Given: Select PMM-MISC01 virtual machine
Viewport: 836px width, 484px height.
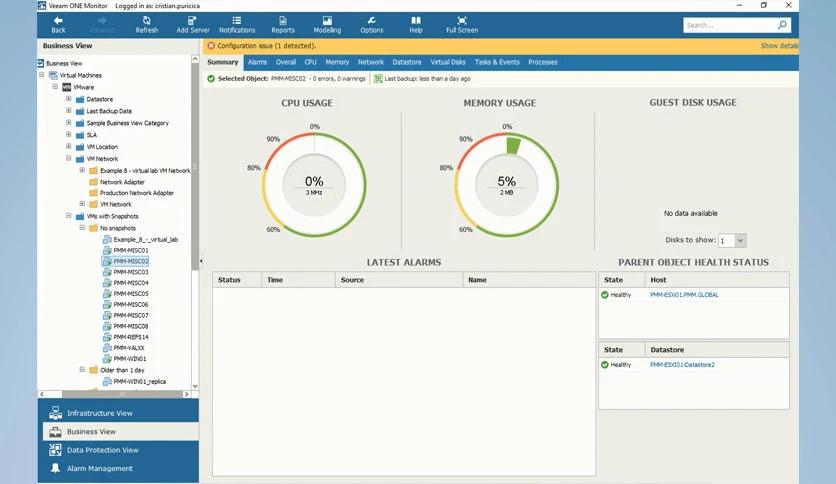Looking at the screenshot, I should coord(131,250).
